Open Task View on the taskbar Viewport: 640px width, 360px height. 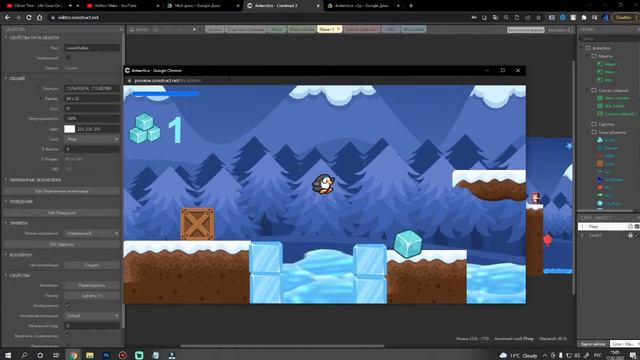56,355
